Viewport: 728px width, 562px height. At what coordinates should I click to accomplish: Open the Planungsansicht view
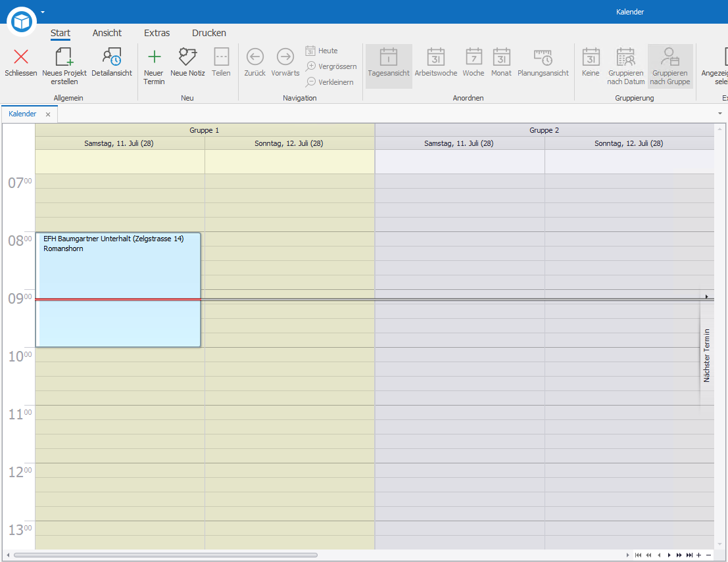coord(543,62)
